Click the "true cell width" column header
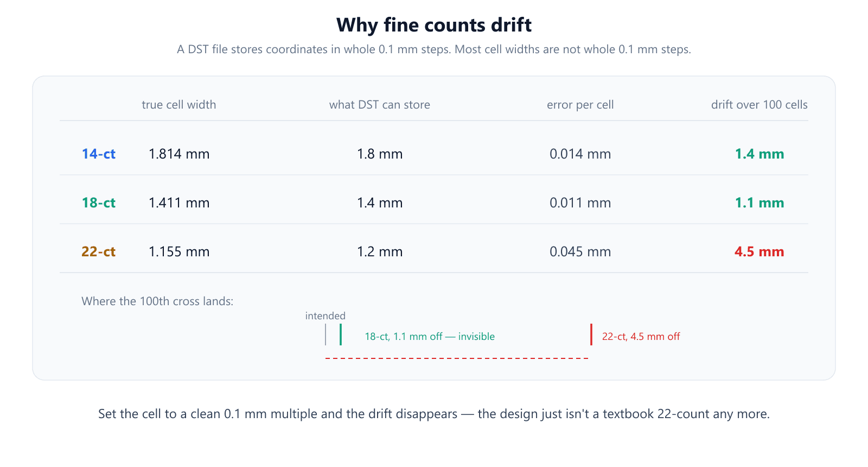Image resolution: width=868 pixels, height=467 pixels. pos(179,105)
